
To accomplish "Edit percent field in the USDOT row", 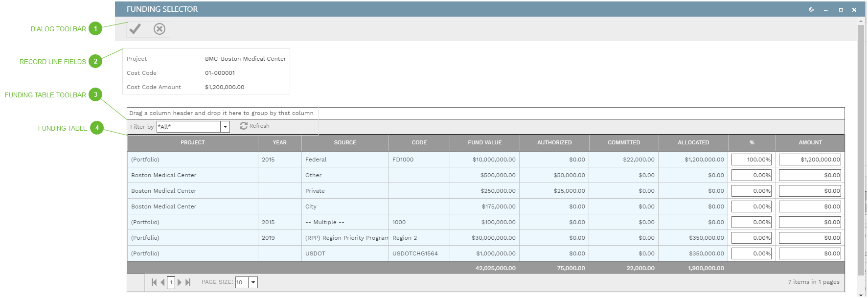I will 752,253.
